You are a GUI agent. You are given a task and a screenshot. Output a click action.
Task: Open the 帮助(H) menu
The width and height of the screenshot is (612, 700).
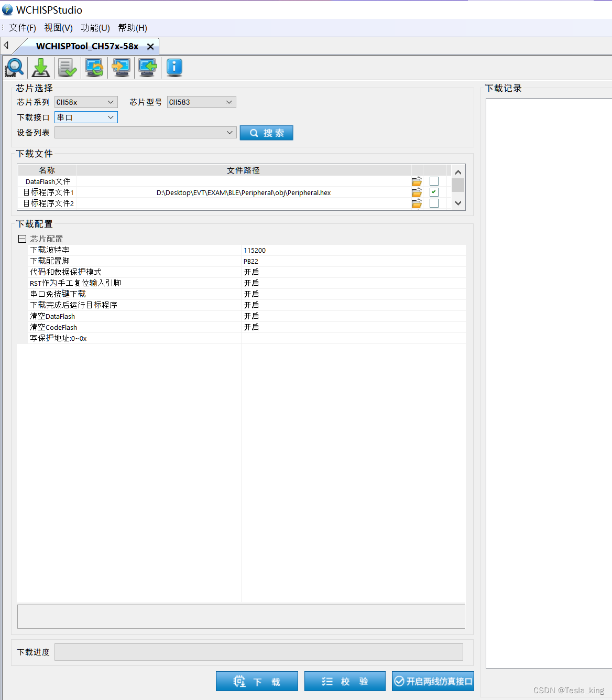click(x=133, y=28)
